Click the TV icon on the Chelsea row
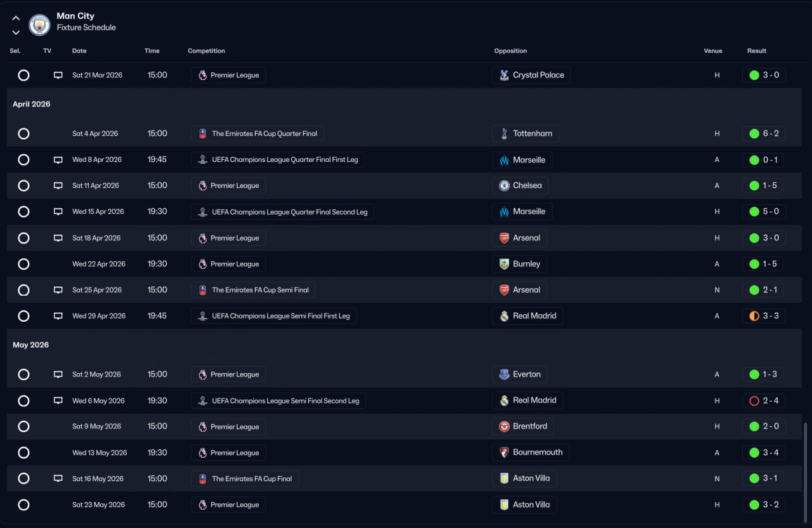Screen dimensions: 812x528 pos(58,186)
